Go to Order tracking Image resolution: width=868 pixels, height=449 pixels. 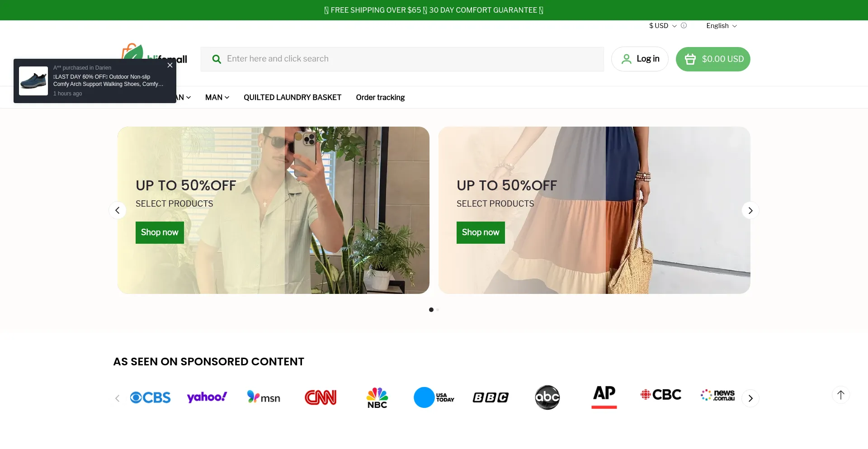(x=380, y=97)
